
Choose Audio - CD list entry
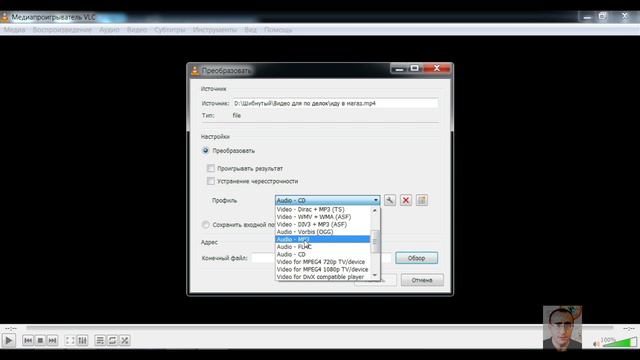(323, 254)
